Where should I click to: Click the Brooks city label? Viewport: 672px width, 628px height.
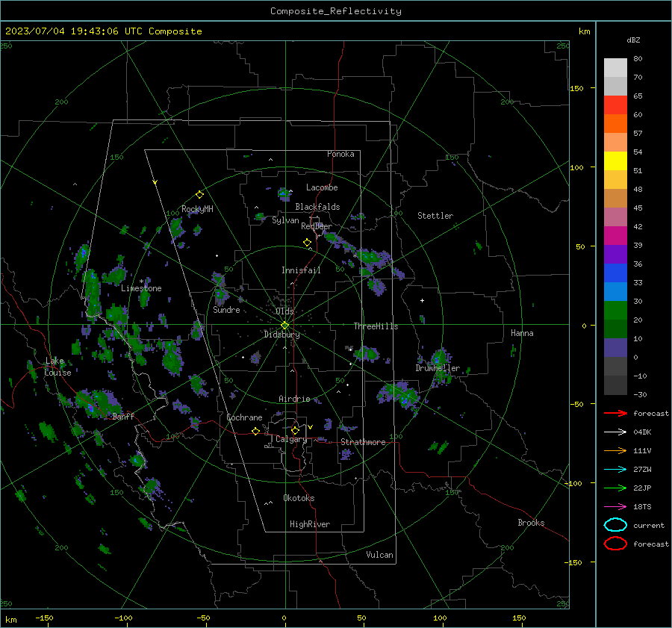click(x=531, y=523)
